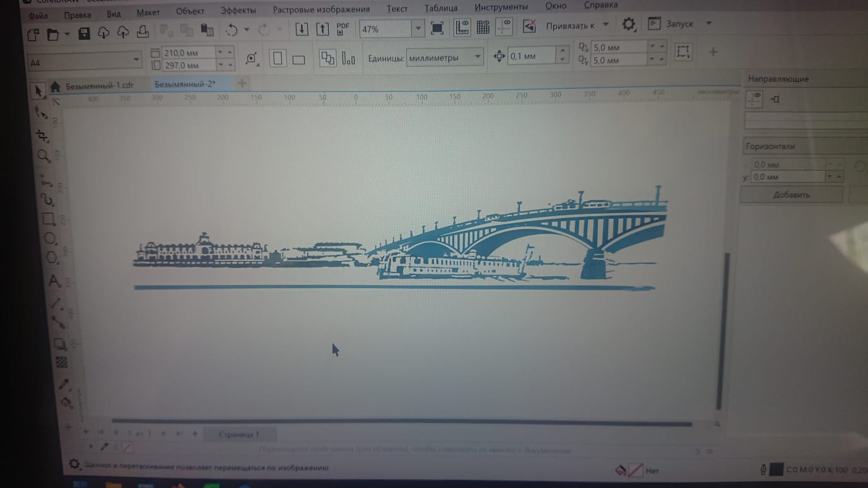Select the Text tool
Image resolution: width=868 pixels, height=488 pixels.
pyautogui.click(x=54, y=281)
